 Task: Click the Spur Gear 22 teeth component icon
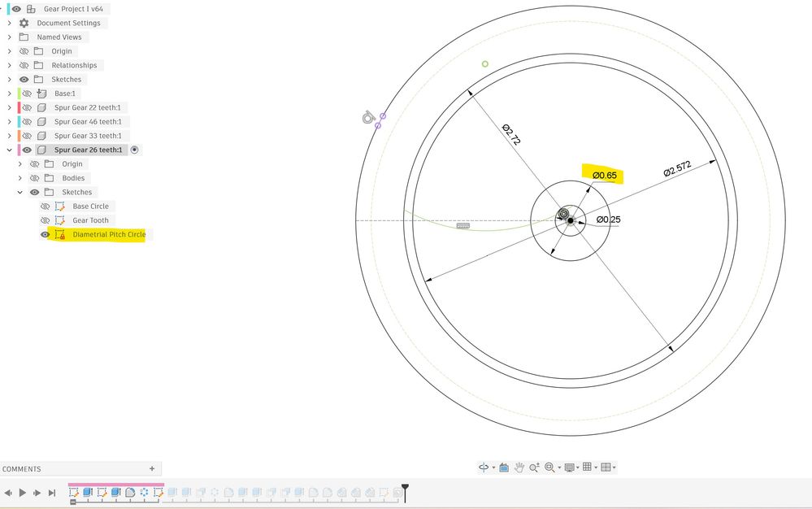pos(41,107)
